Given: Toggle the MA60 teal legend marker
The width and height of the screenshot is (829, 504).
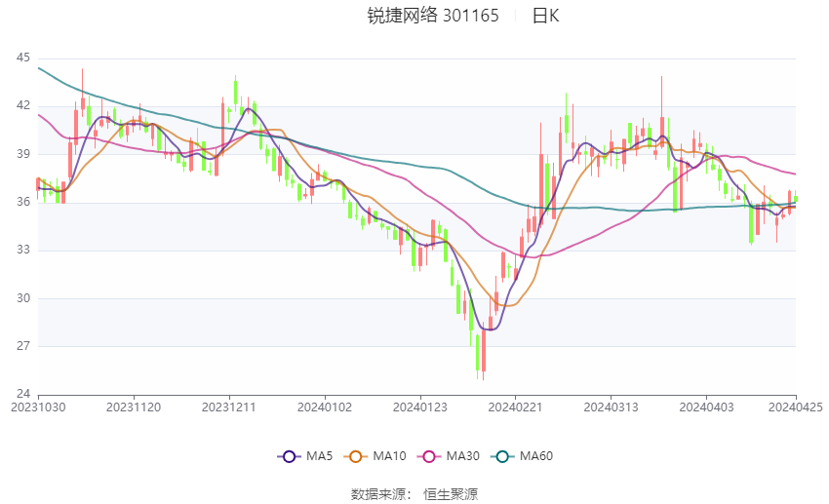Looking at the screenshot, I should (501, 456).
